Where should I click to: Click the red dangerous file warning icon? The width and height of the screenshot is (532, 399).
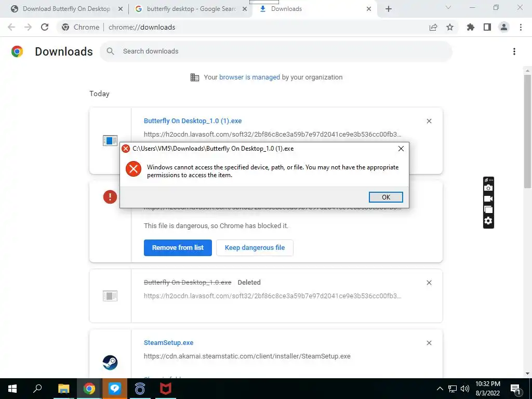click(x=110, y=197)
